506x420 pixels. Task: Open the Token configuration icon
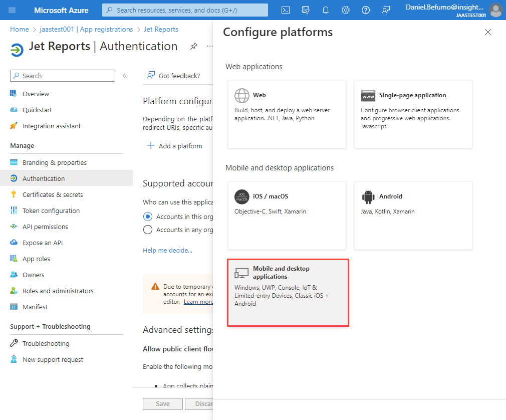point(14,211)
